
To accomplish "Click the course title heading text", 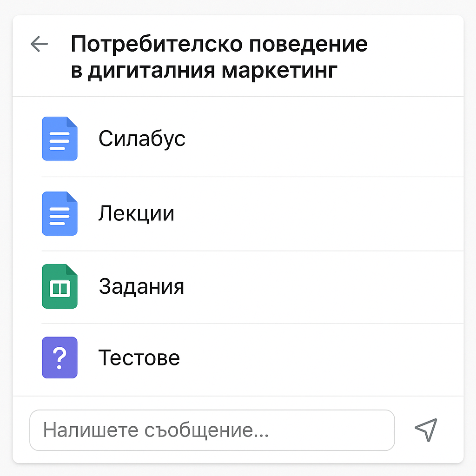I will tap(219, 58).
